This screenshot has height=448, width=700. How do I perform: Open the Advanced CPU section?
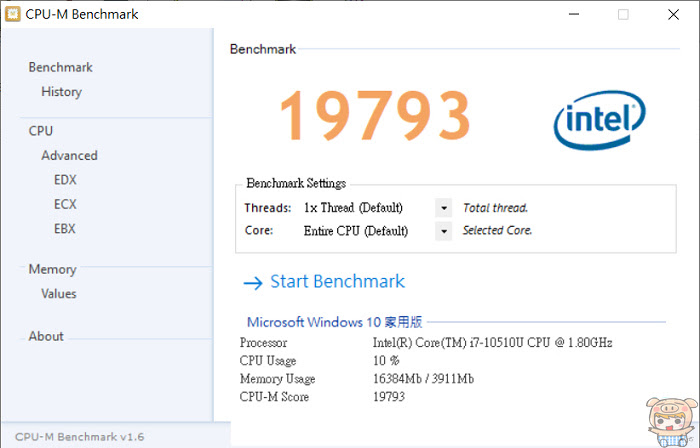pos(69,156)
